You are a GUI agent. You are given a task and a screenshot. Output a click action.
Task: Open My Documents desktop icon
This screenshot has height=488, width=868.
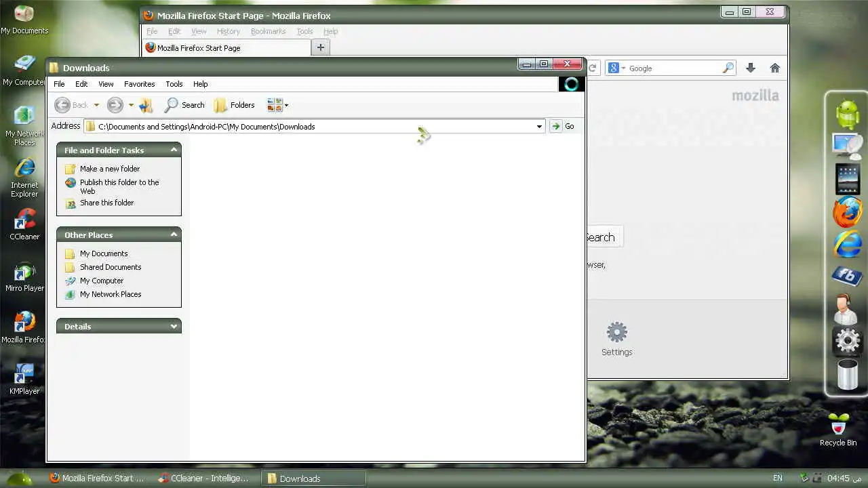click(x=24, y=19)
